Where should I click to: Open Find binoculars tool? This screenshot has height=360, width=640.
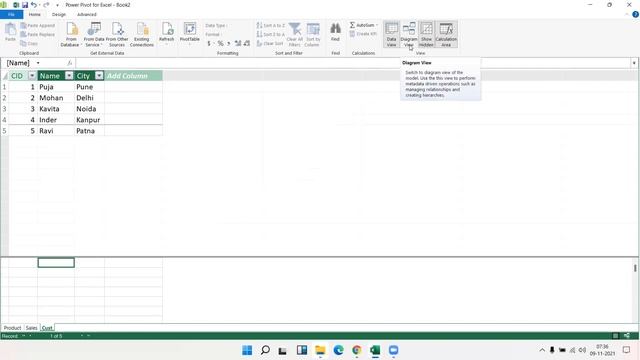336,32
